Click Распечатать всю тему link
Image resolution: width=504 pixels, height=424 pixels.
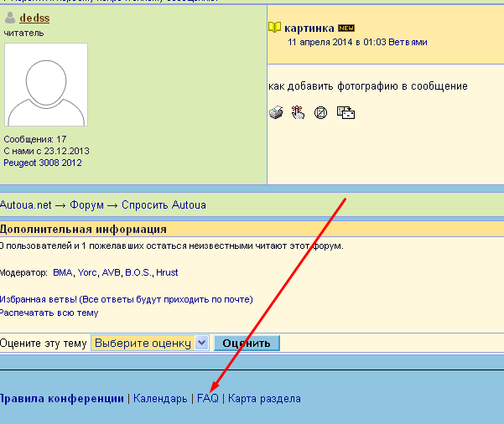pyautogui.click(x=49, y=313)
